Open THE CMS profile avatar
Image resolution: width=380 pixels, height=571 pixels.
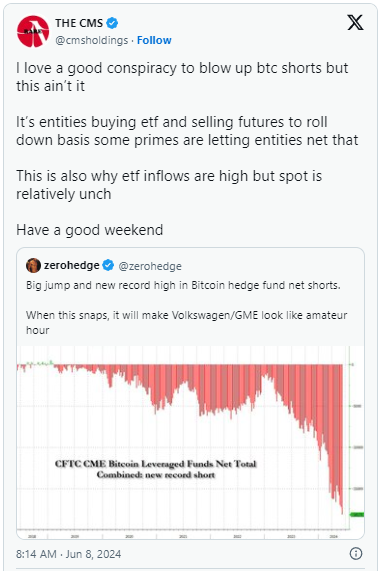click(x=33, y=31)
